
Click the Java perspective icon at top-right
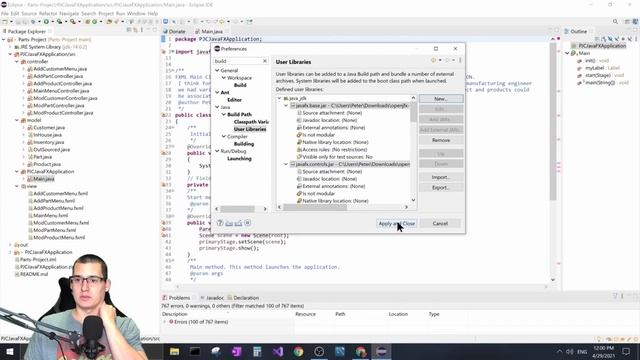coord(636,22)
